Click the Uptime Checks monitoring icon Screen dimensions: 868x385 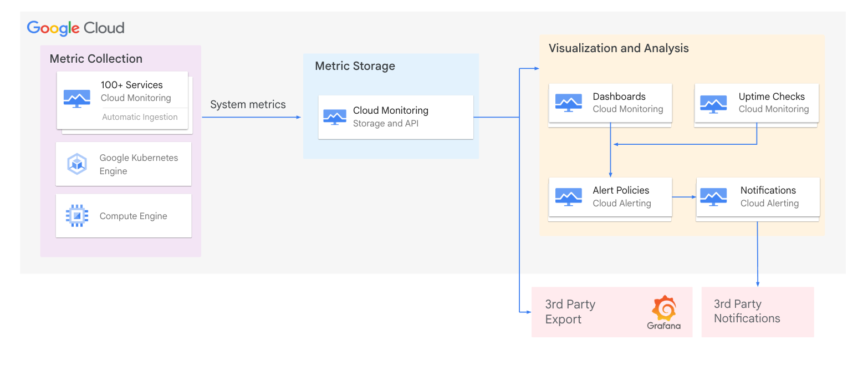pyautogui.click(x=713, y=103)
